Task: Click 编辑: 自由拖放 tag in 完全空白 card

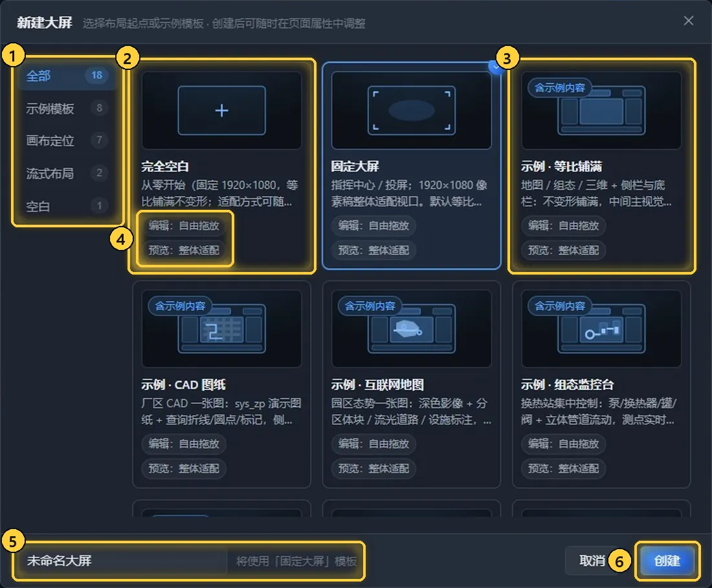Action: 183,225
